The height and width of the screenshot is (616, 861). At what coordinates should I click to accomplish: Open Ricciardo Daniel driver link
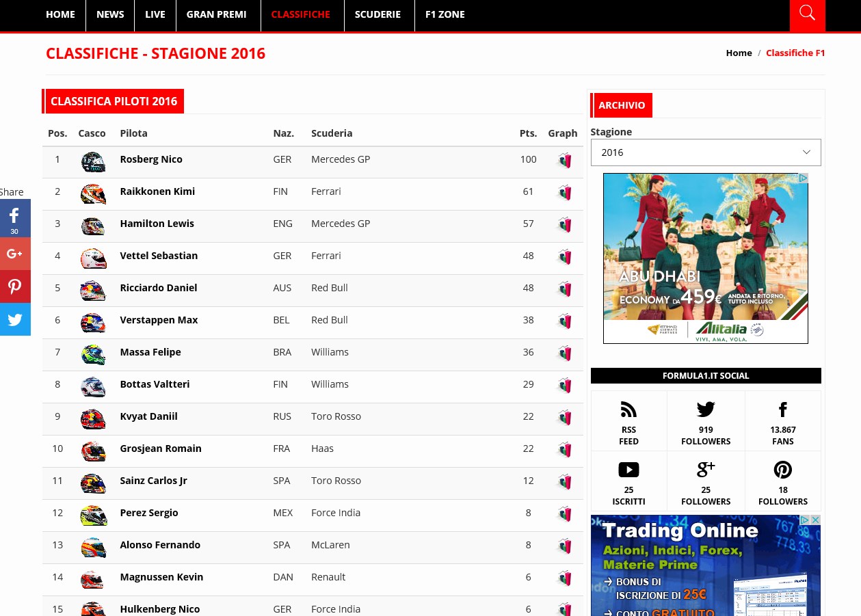point(159,288)
